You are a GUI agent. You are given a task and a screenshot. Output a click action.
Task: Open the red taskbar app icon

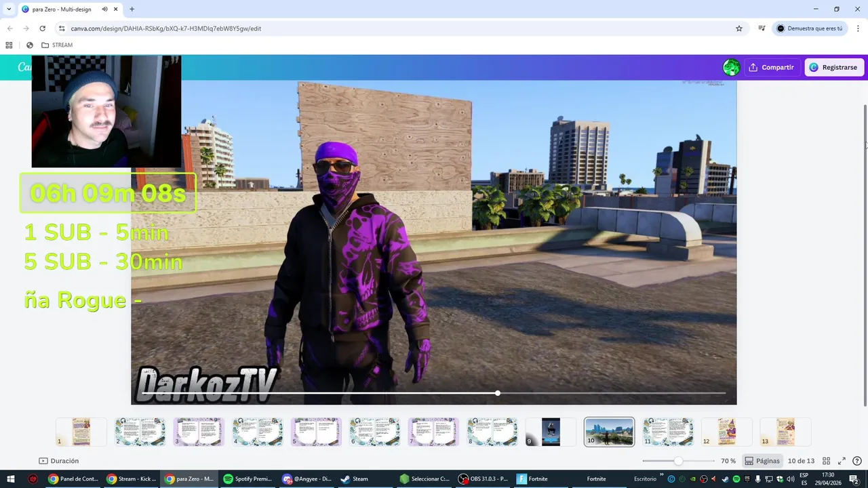point(33,479)
